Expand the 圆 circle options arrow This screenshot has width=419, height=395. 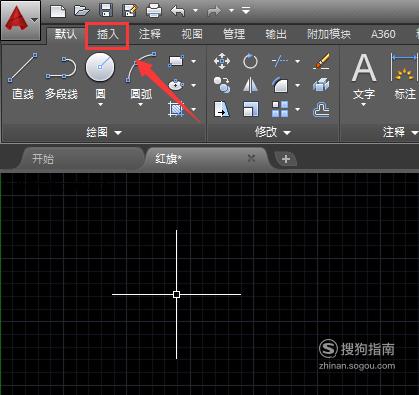tap(100, 105)
